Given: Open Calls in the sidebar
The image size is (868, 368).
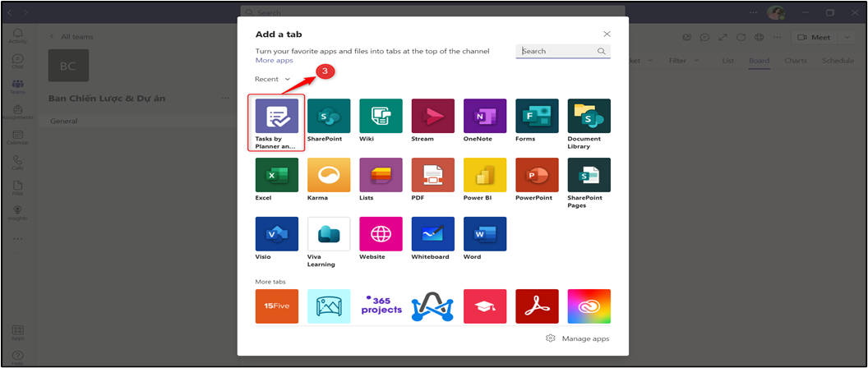Looking at the screenshot, I should [18, 163].
